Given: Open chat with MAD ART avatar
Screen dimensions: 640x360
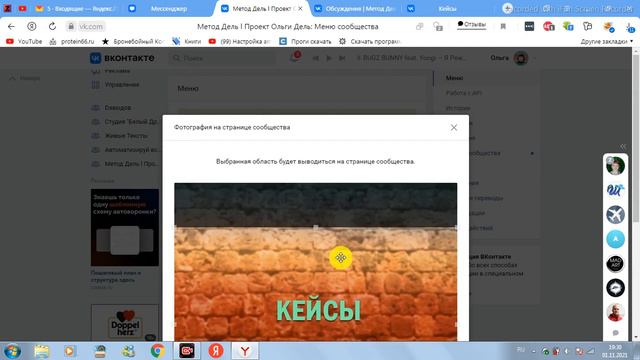Looking at the screenshot, I should pos(615,264).
